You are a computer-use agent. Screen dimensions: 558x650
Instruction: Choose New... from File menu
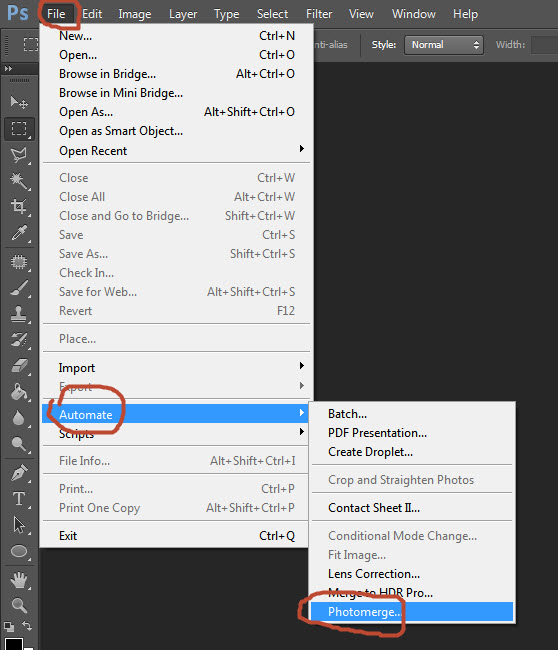tap(176, 36)
